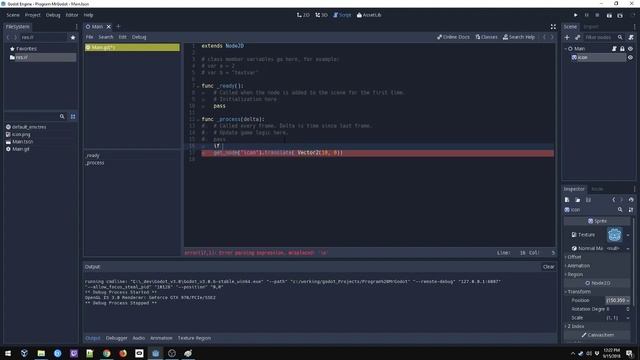This screenshot has width=640, height=360.
Task: Open the Editor menu
Action: click(72, 15)
